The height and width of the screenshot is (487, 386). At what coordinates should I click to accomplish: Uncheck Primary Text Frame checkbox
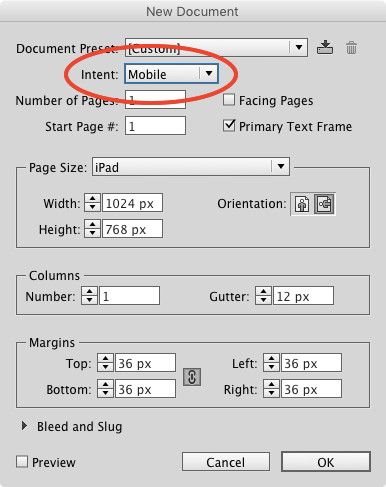coord(229,126)
